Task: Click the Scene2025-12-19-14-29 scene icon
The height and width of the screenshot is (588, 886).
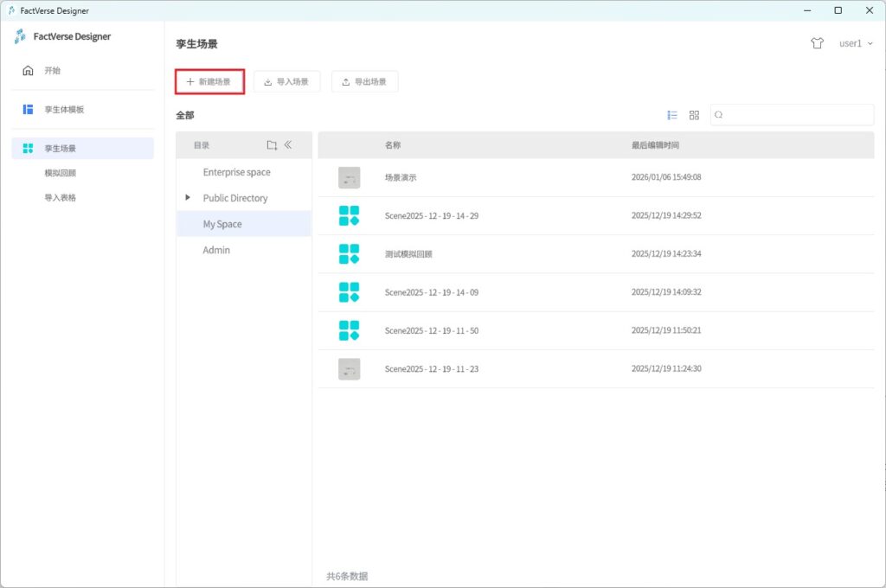Action: pos(349,215)
